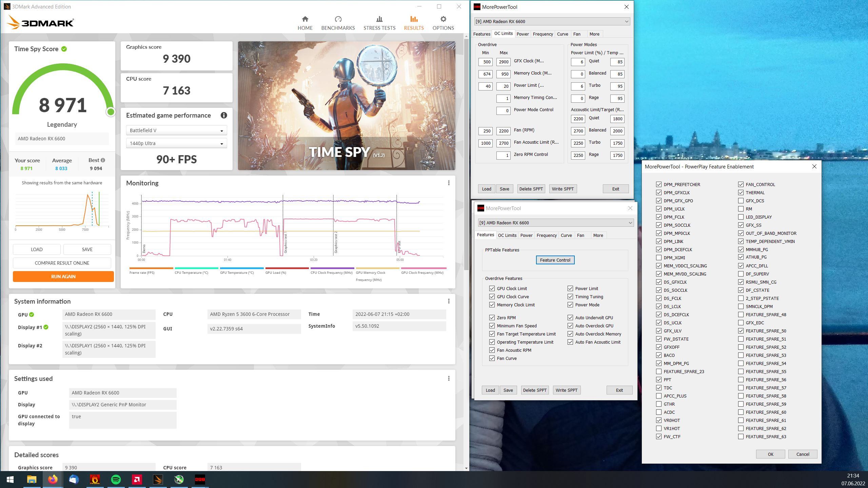868x488 pixels.
Task: Cancel the PowerPlay Feature Enablement dialog
Action: point(803,454)
